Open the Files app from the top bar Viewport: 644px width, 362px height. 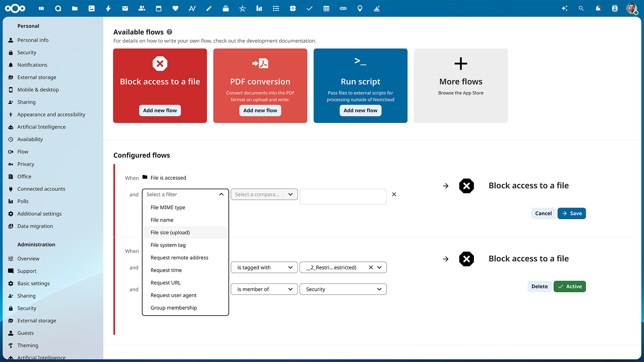75,8
